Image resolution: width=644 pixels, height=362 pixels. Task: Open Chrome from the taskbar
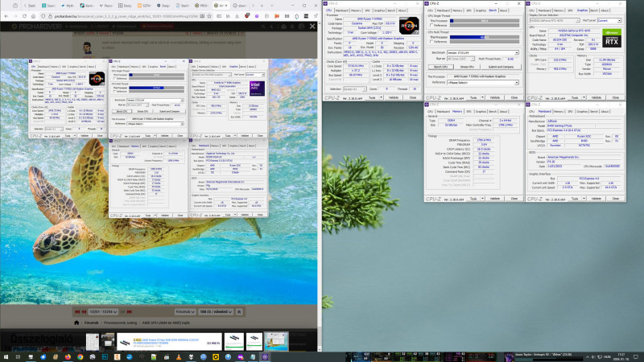80,357
